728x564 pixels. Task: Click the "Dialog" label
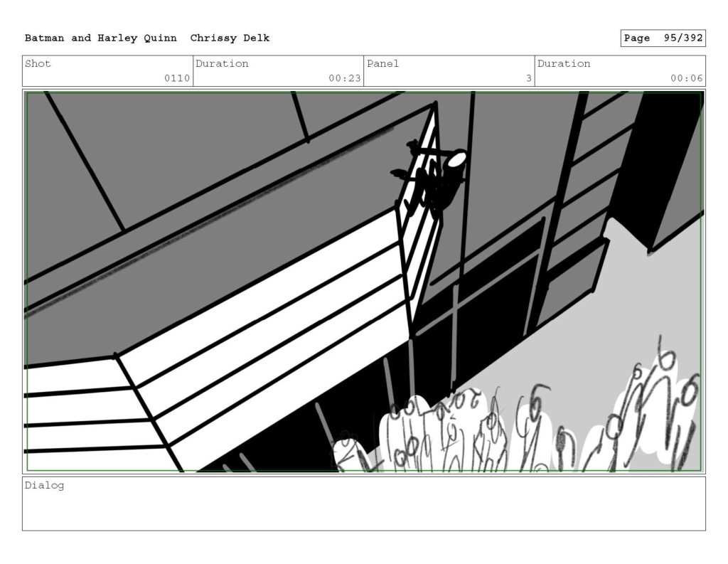[x=44, y=486]
